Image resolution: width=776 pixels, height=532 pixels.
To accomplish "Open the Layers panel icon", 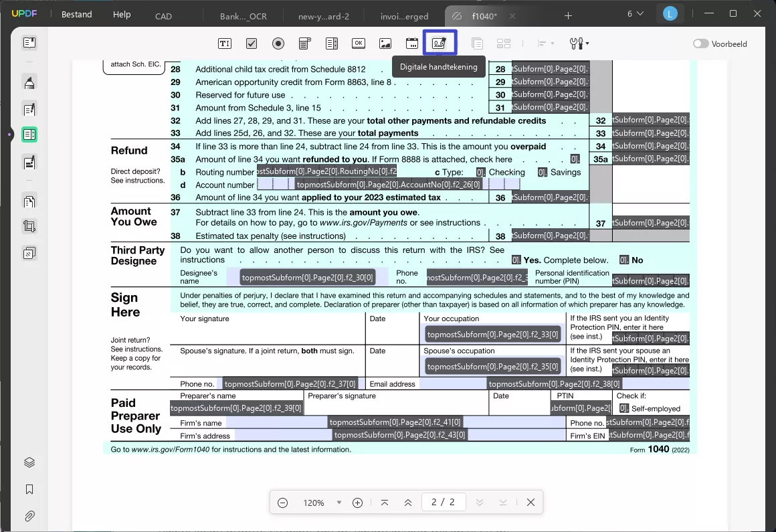I will coord(29,462).
